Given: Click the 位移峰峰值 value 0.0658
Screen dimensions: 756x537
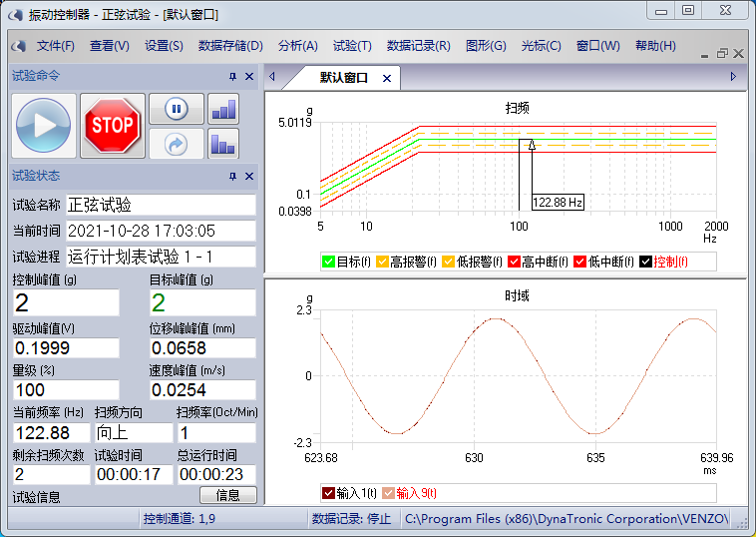Looking at the screenshot, I should click(x=202, y=348).
